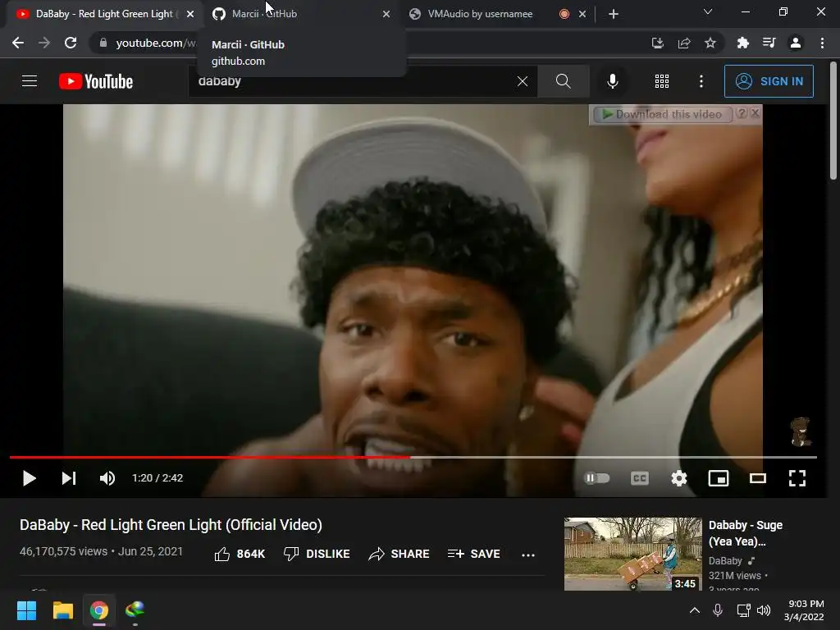Like the video with thumbs up 864K
The width and height of the screenshot is (840, 630).
(240, 554)
